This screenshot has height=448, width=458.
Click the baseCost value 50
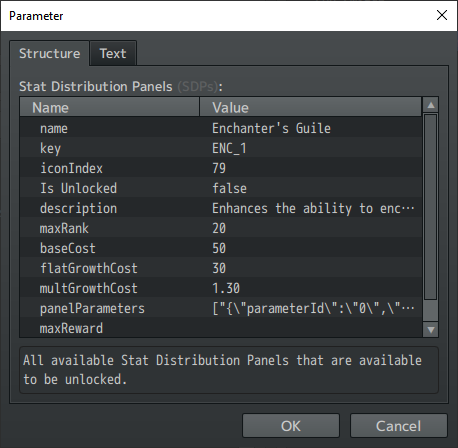(219, 248)
